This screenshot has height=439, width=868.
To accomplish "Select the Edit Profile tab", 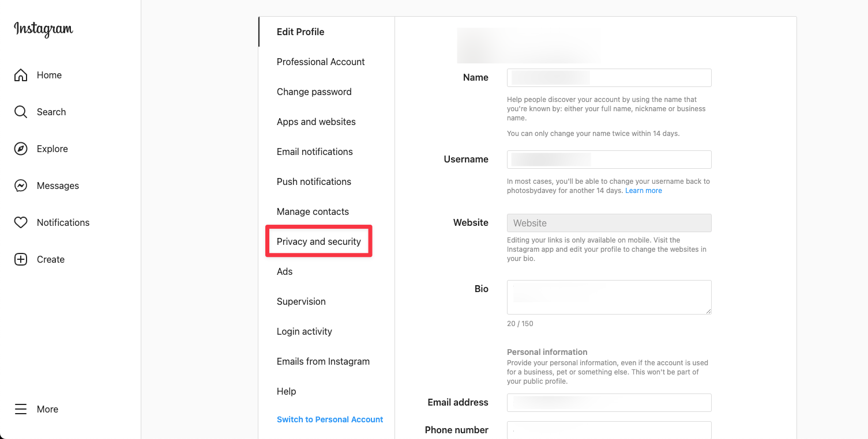I will click(x=326, y=32).
